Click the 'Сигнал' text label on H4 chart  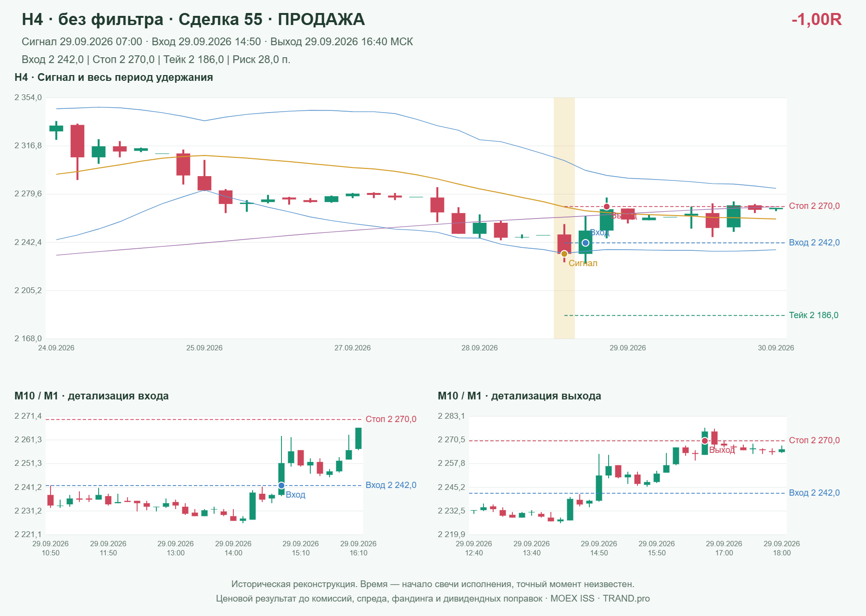(583, 263)
